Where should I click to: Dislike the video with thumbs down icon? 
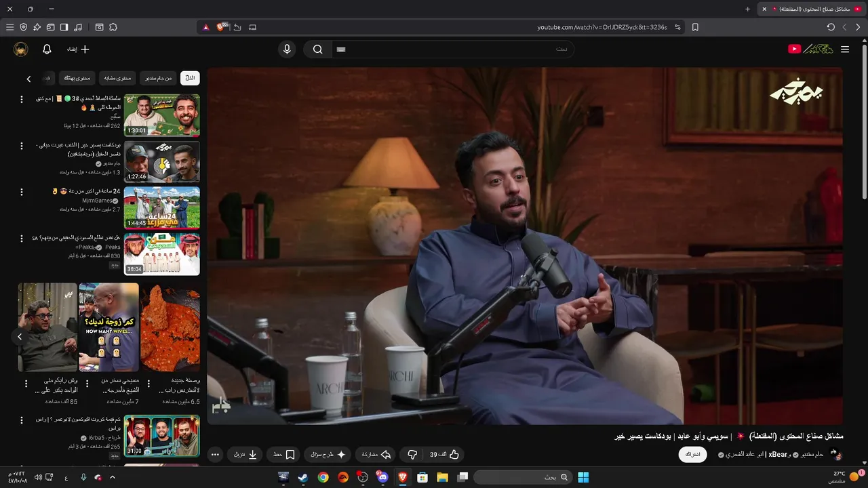click(x=412, y=455)
